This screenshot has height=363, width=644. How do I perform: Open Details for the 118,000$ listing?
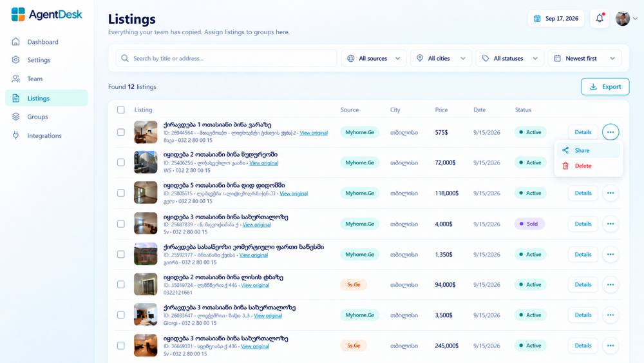pyautogui.click(x=583, y=193)
